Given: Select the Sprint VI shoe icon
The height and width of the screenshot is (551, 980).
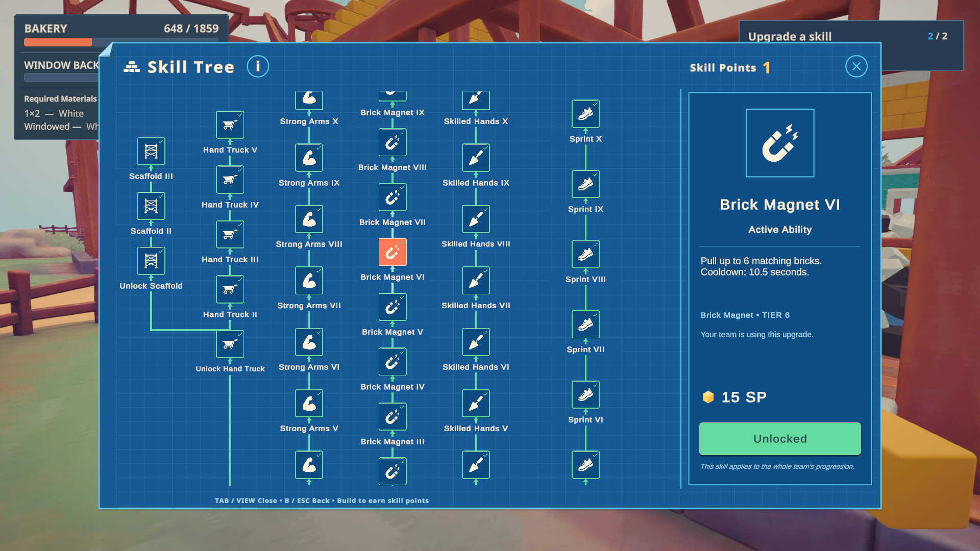Looking at the screenshot, I should coord(585,395).
